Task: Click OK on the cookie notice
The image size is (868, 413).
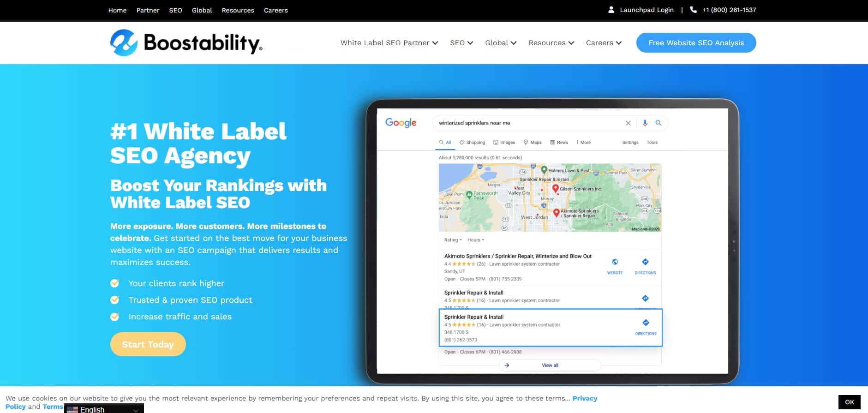Action: (x=849, y=402)
